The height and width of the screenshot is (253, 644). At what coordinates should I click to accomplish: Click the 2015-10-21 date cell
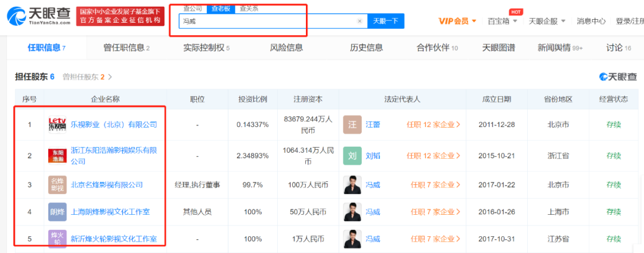497,156
